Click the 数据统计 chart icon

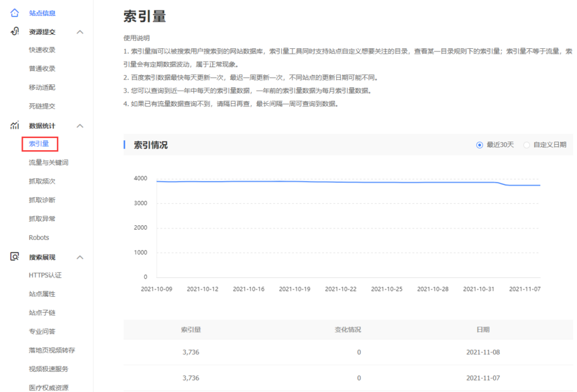tap(15, 125)
